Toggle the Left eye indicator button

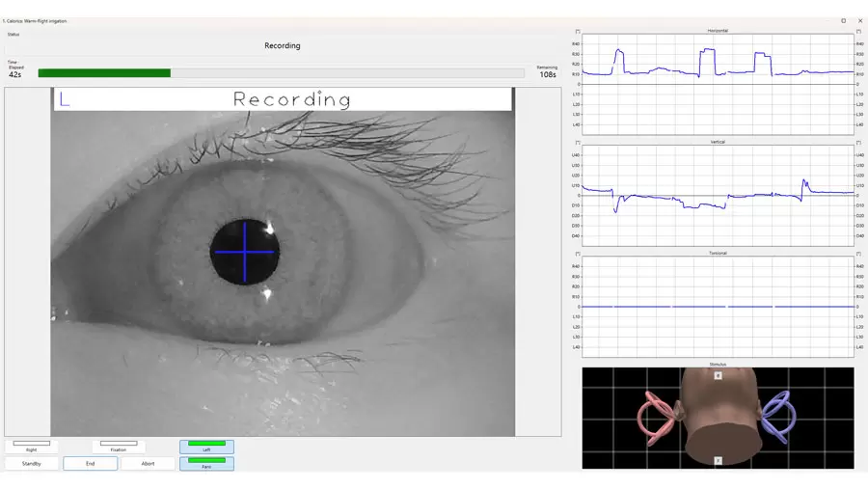point(206,447)
